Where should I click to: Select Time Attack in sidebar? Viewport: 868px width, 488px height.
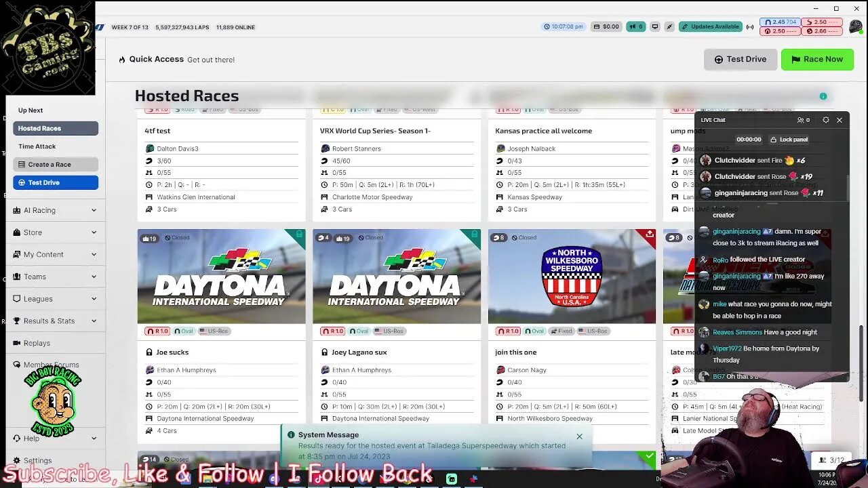click(x=37, y=146)
